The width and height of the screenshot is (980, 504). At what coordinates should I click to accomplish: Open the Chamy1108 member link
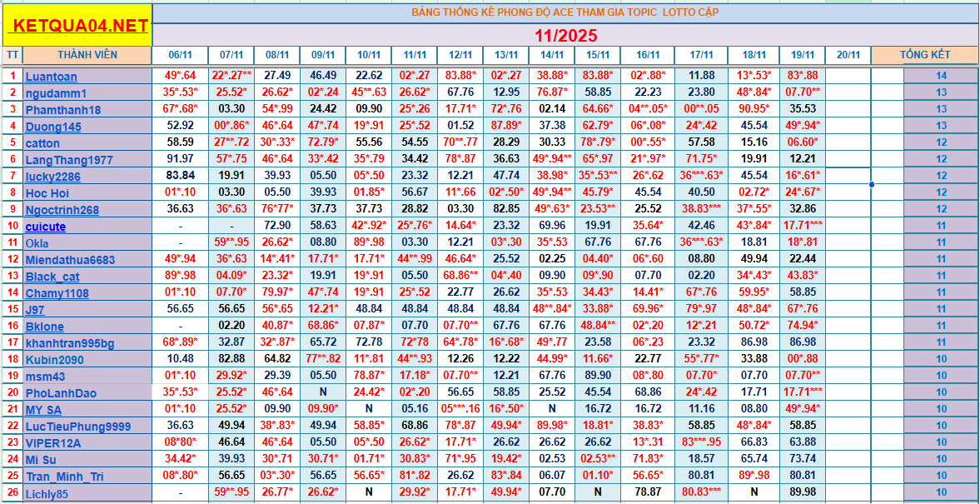[57, 292]
